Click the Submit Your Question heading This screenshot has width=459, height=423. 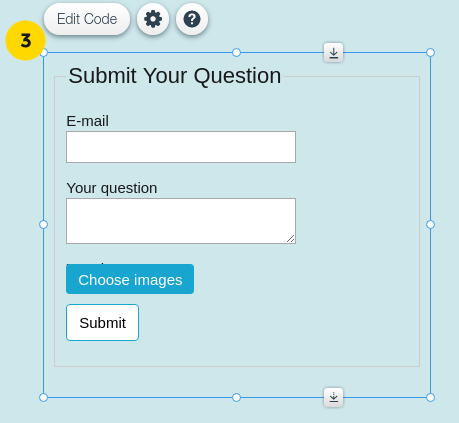point(175,76)
